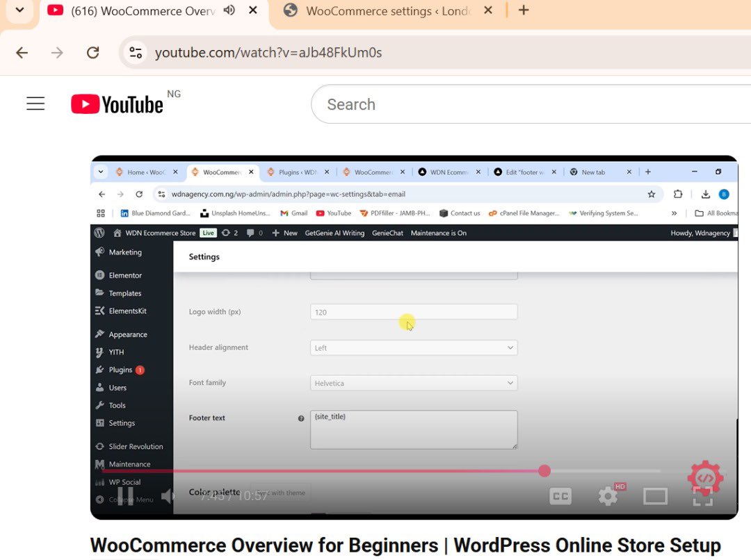Open the YouTube guide hamburger menu

point(35,104)
